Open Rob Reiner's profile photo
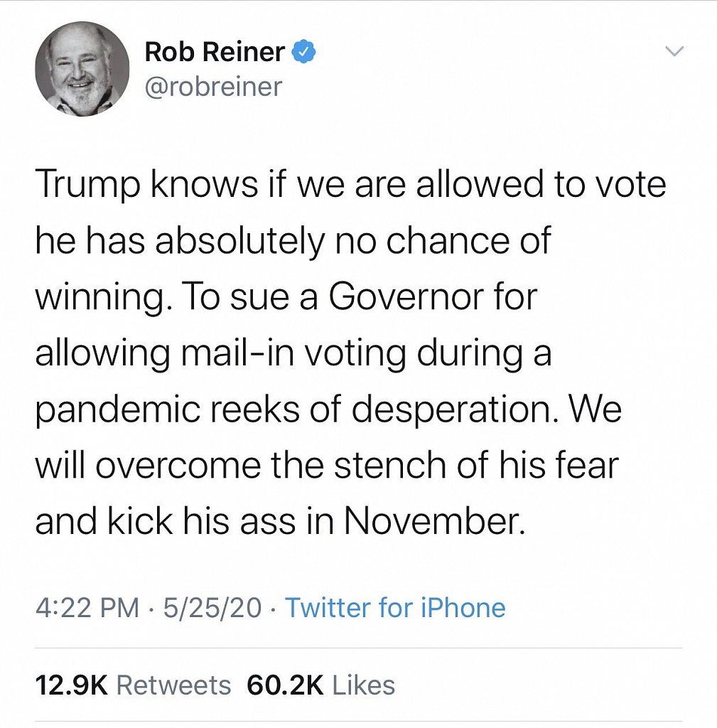Image resolution: width=717 pixels, height=728 pixels. pos(82,68)
